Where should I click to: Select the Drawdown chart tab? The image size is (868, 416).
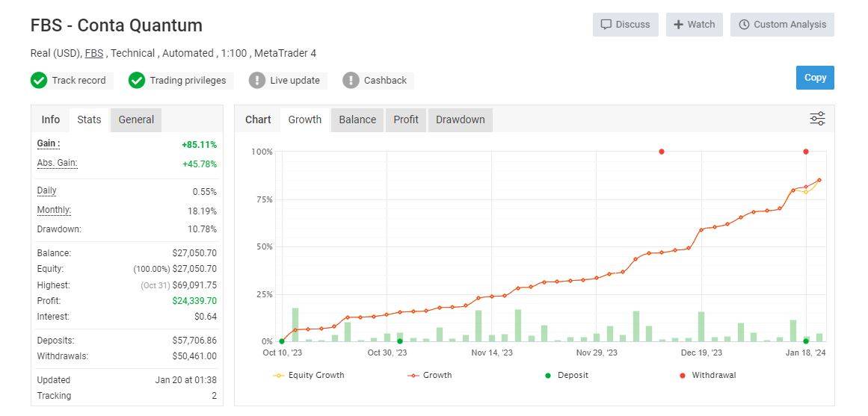460,119
